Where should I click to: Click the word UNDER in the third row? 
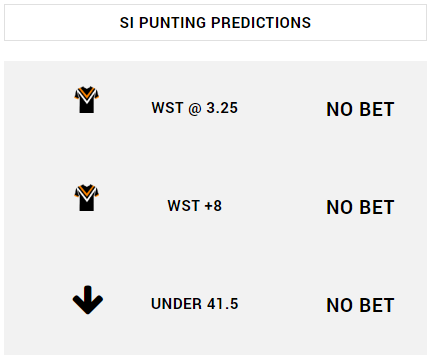click(176, 304)
